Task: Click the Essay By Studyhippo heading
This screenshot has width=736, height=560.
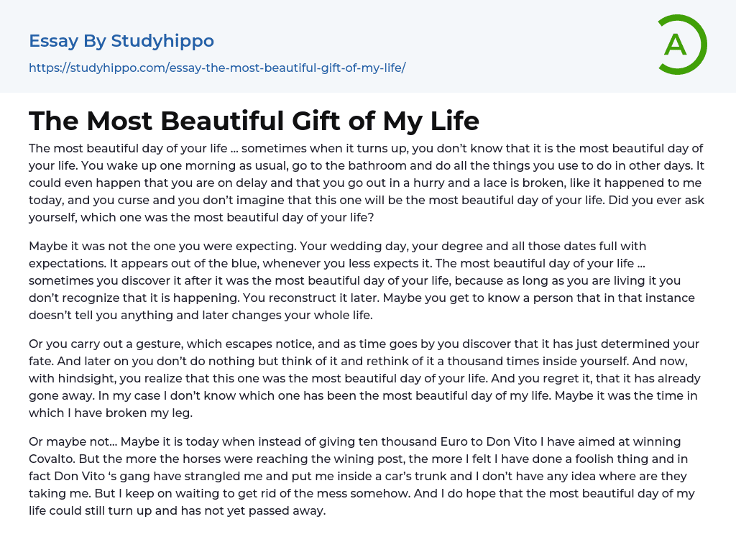Action: pyautogui.click(x=121, y=41)
